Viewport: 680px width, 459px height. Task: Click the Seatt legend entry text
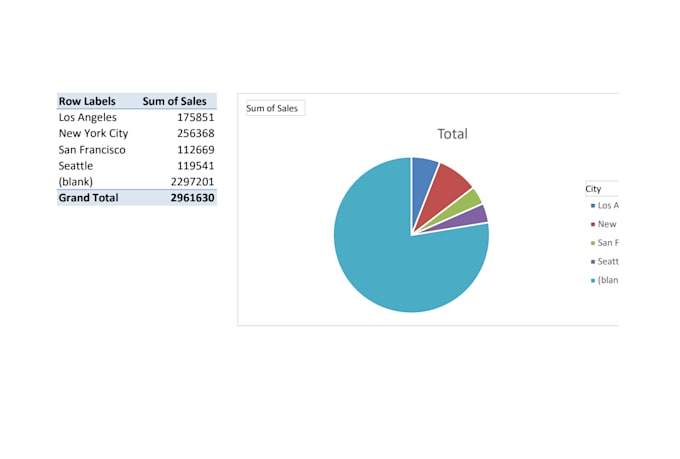(608, 262)
